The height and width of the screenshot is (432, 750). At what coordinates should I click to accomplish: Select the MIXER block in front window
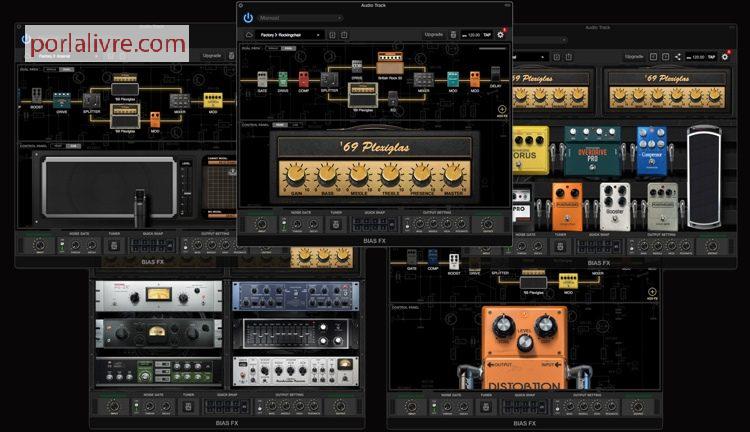pos(424,79)
